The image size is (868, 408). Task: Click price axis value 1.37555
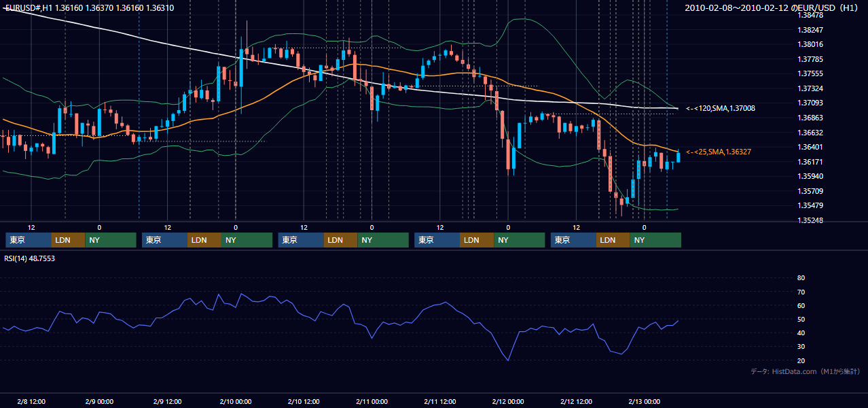click(810, 73)
